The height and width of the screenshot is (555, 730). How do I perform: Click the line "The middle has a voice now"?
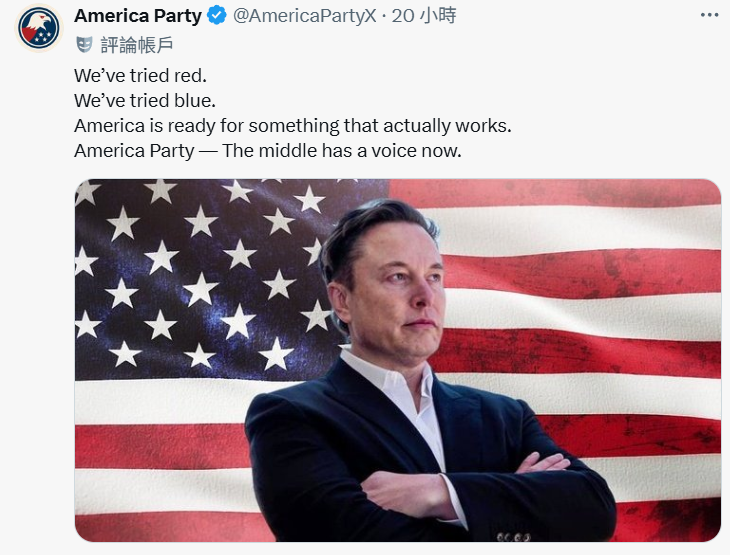click(x=339, y=151)
